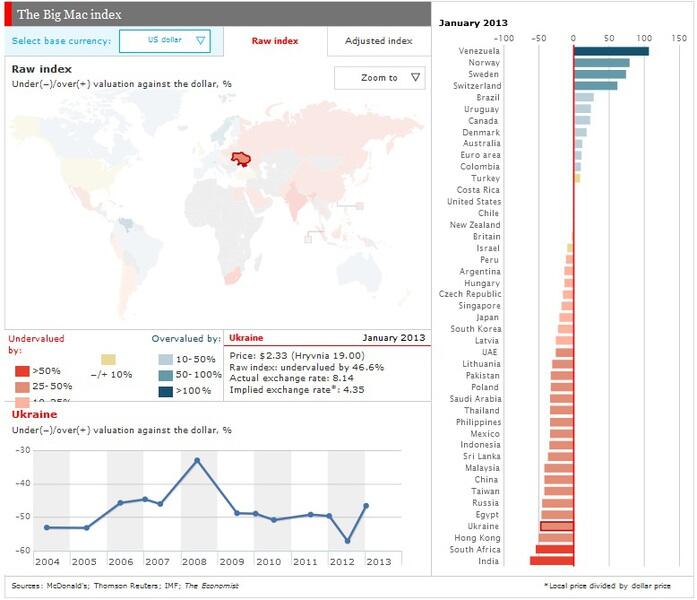Select South Africa on the map
The width and height of the screenshot is (697, 600).
tap(232, 276)
